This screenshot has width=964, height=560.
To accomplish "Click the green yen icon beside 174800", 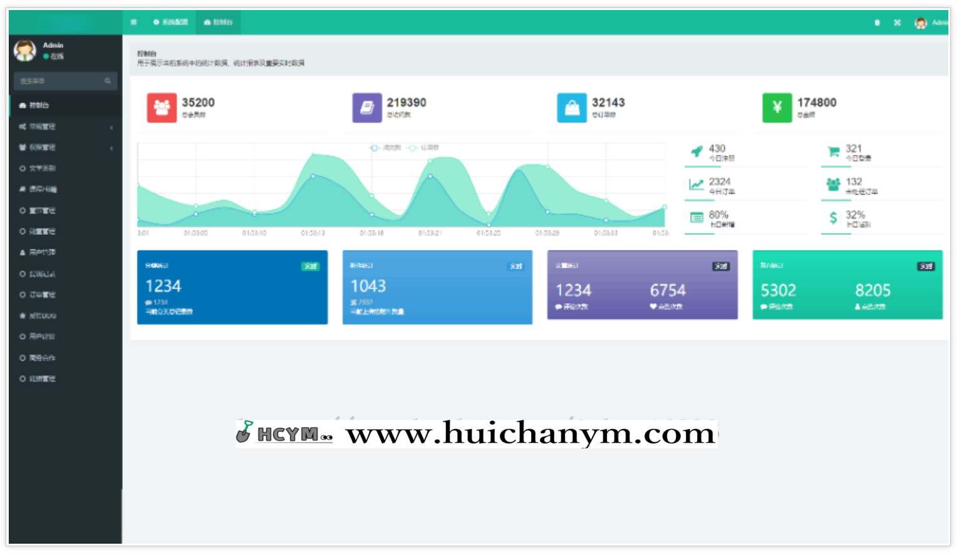I will (x=777, y=108).
